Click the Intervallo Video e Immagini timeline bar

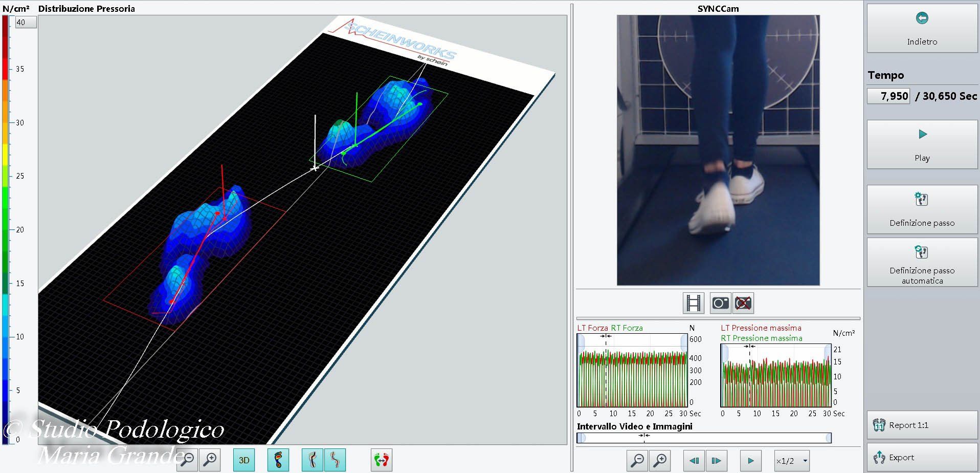pos(704,438)
